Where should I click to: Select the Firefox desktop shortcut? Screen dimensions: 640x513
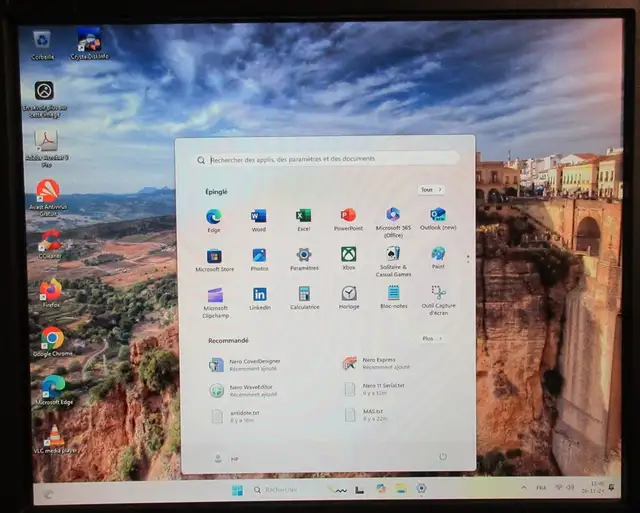51,293
